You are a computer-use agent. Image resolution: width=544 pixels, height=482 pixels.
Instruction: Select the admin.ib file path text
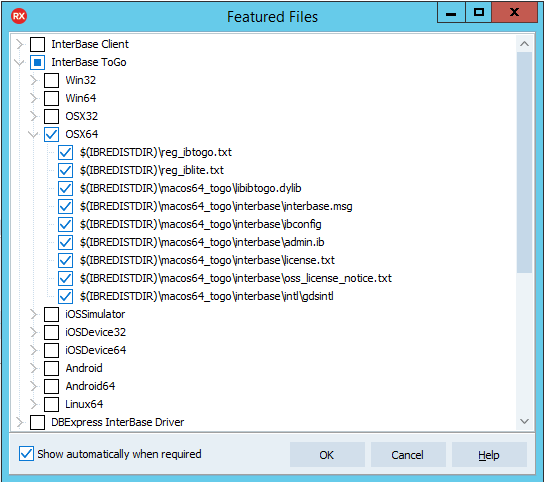point(202,242)
